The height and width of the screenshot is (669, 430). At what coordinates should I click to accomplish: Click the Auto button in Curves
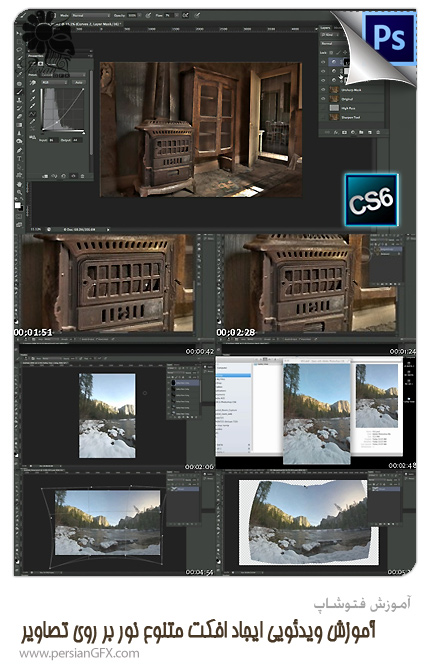(x=79, y=82)
